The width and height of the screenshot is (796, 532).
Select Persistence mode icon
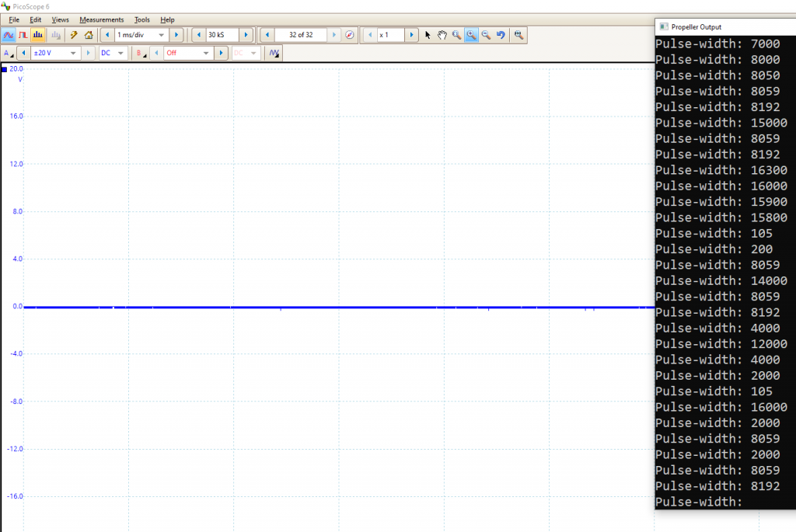tap(23, 35)
